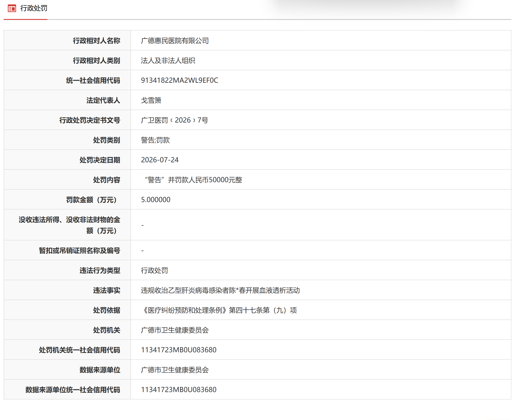Viewport: 516px width, 420px height.
Task: Click the label 统一社会信用代码
Action: [93, 80]
